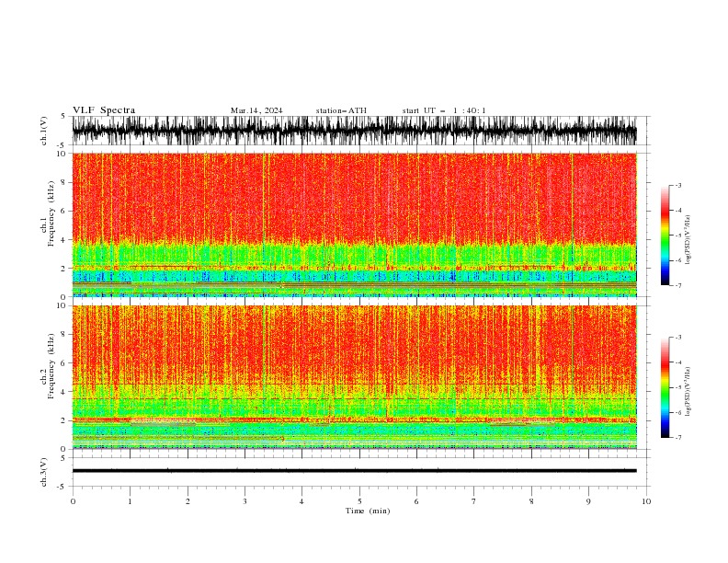Screen dimensions: 728x563
Task: Click the 'VLF Spectra' title text
Action: pyautogui.click(x=104, y=110)
